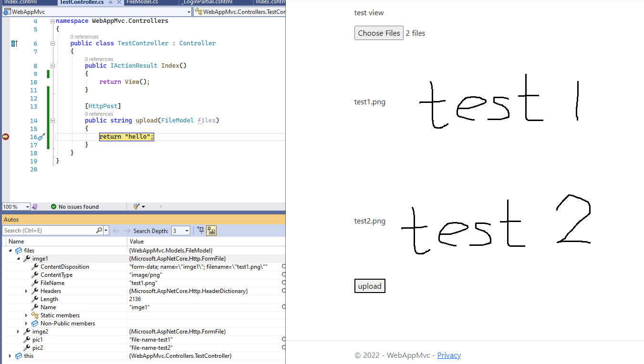Collapse the upload method on line 14

[52, 121]
